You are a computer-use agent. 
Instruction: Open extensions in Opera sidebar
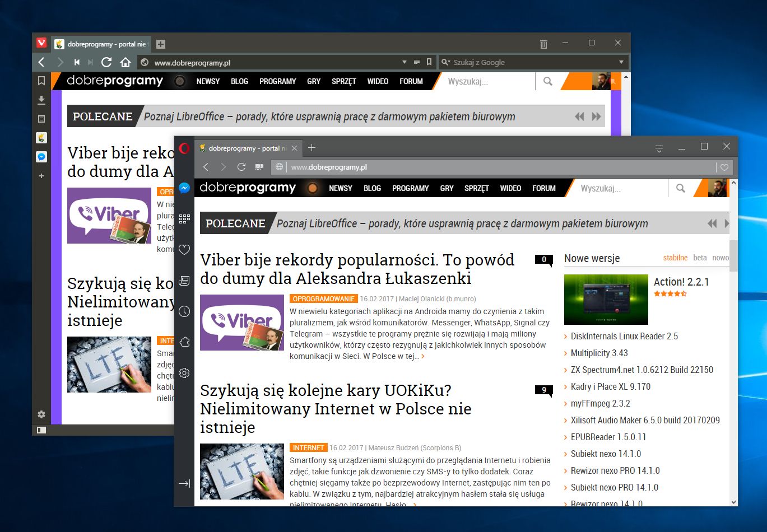(x=184, y=342)
